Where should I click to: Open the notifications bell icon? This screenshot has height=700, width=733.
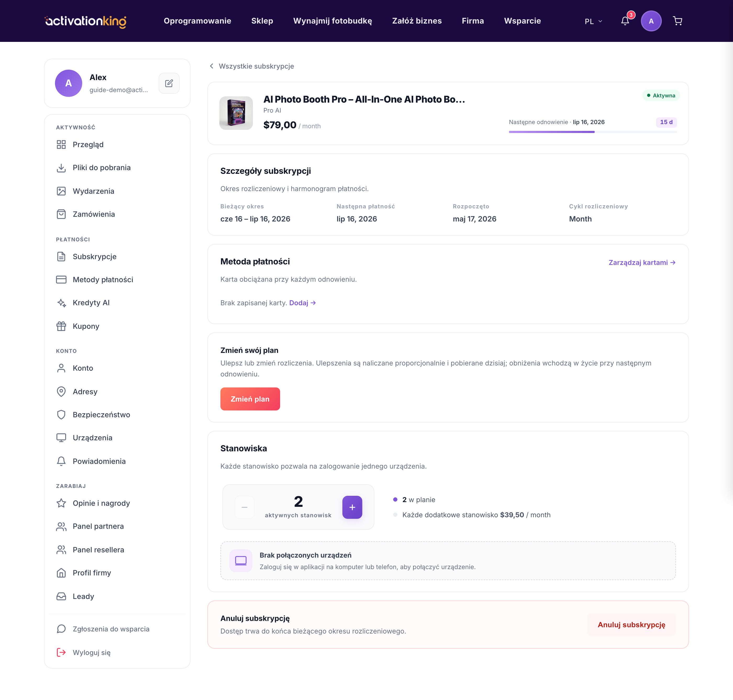[x=625, y=21]
